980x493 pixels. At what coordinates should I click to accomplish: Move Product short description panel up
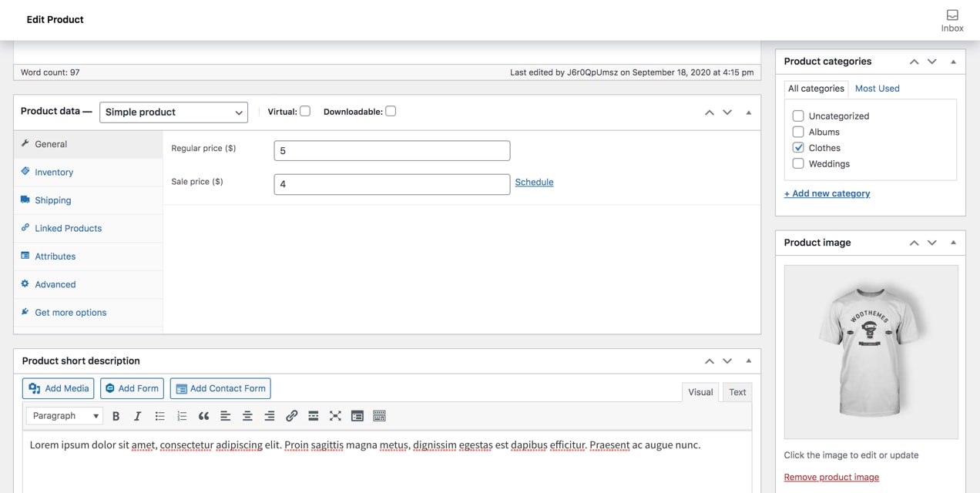coord(709,361)
